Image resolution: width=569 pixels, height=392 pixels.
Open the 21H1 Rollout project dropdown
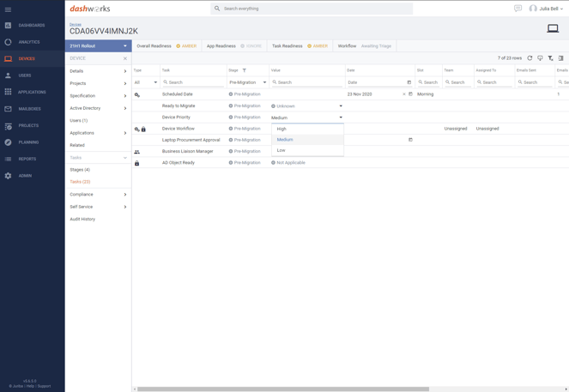pos(99,46)
